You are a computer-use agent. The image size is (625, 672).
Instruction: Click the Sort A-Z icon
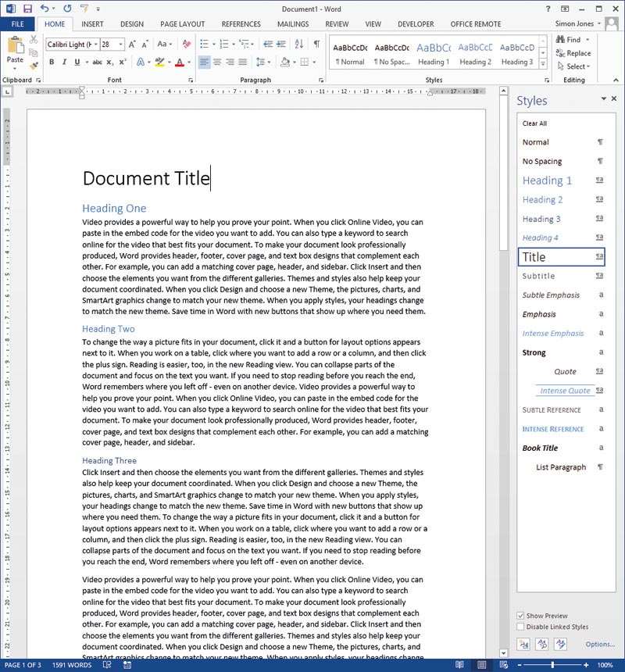(299, 44)
